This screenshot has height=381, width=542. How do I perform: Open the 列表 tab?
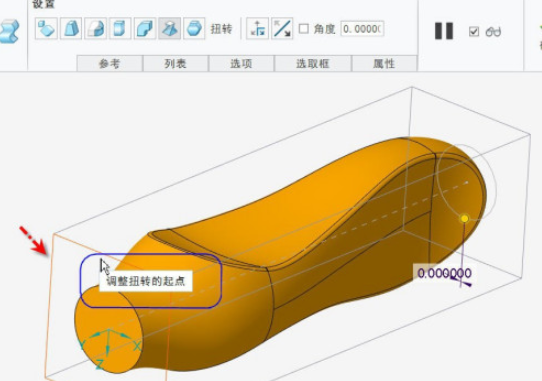176,63
